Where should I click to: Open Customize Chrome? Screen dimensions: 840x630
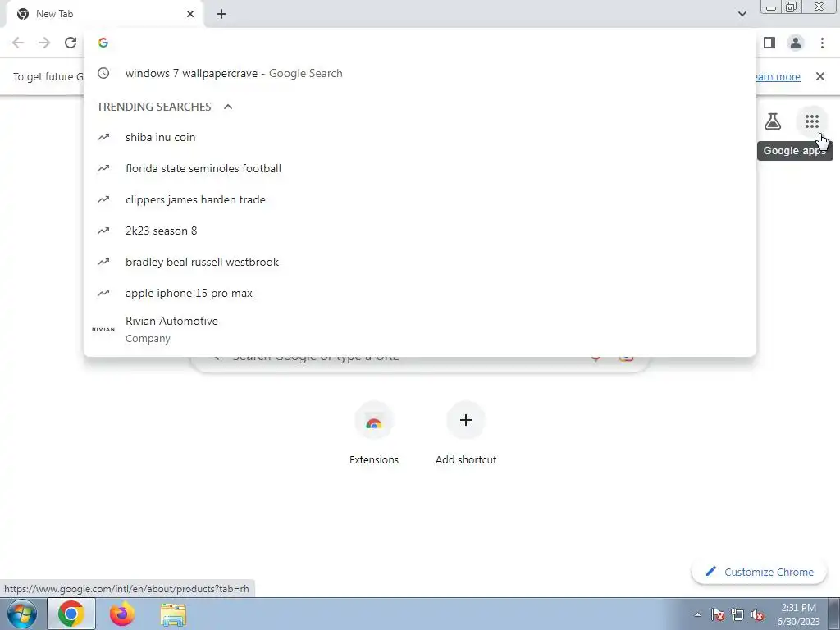[x=759, y=572]
